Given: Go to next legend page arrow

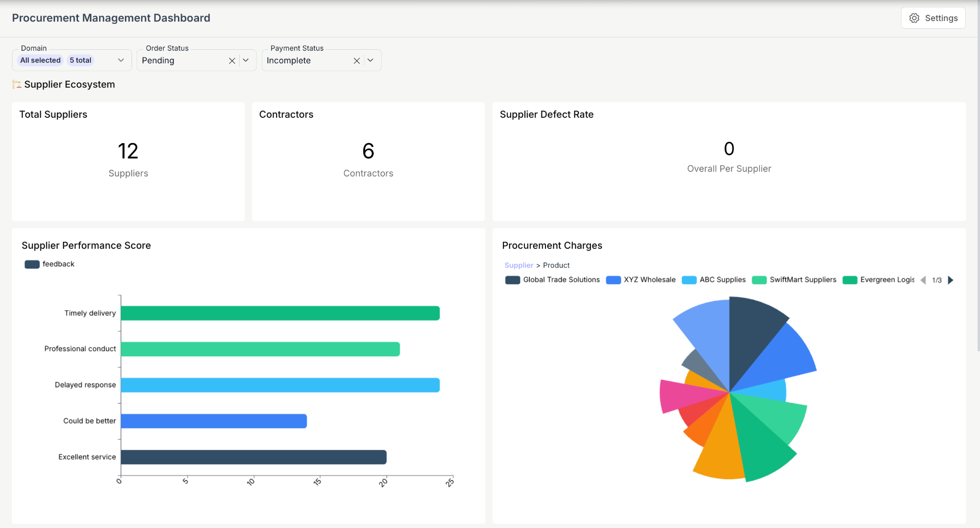Looking at the screenshot, I should tap(951, 280).
